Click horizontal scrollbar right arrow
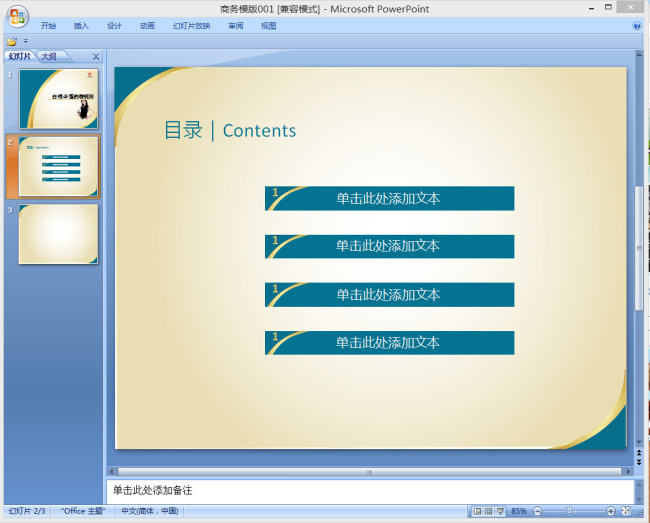The height and width of the screenshot is (523, 650). pyautogui.click(x=628, y=472)
